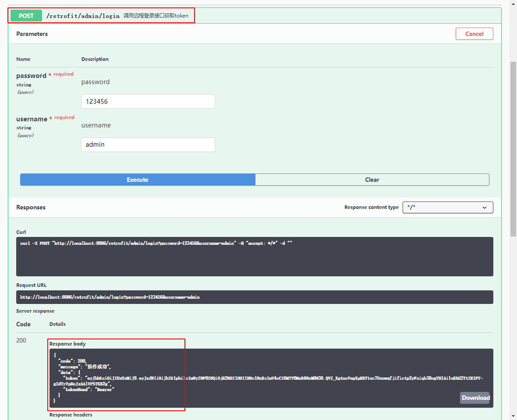Open the Response content type dropdown
This screenshot has width=517, height=420.
point(447,207)
